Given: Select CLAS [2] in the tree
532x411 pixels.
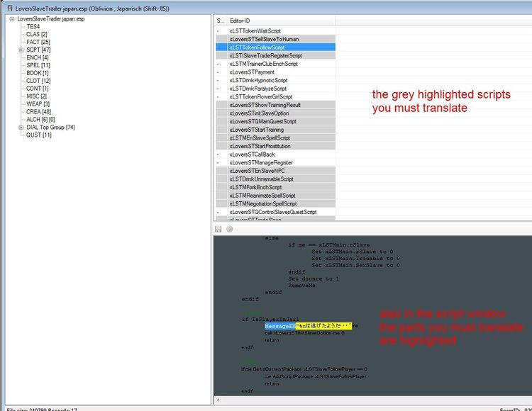Looking at the screenshot, I should (x=37, y=34).
